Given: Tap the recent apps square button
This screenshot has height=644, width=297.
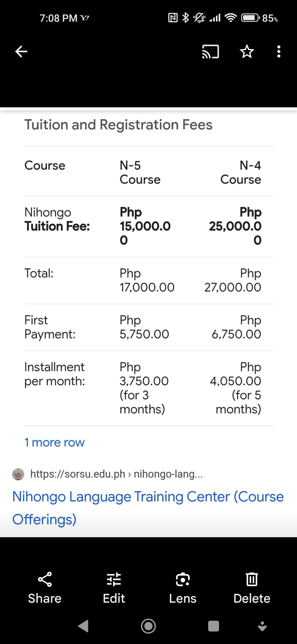Looking at the screenshot, I should [213, 626].
